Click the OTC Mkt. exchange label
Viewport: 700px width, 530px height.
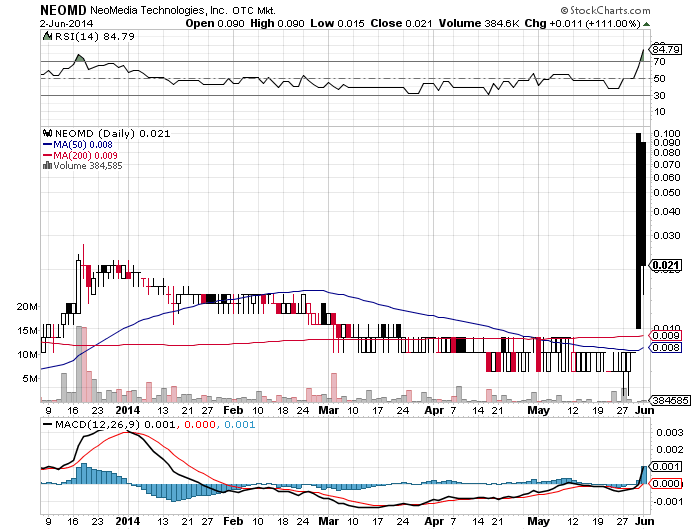[x=254, y=10]
